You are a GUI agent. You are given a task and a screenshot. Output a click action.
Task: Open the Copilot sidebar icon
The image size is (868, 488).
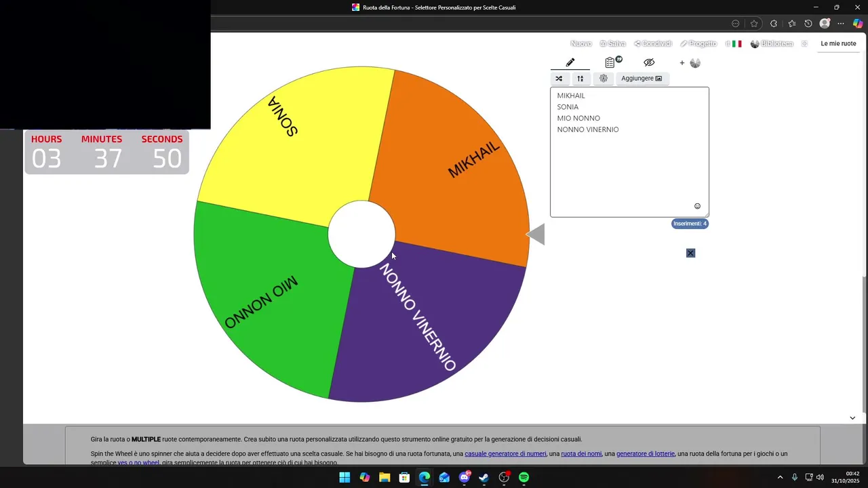[858, 24]
